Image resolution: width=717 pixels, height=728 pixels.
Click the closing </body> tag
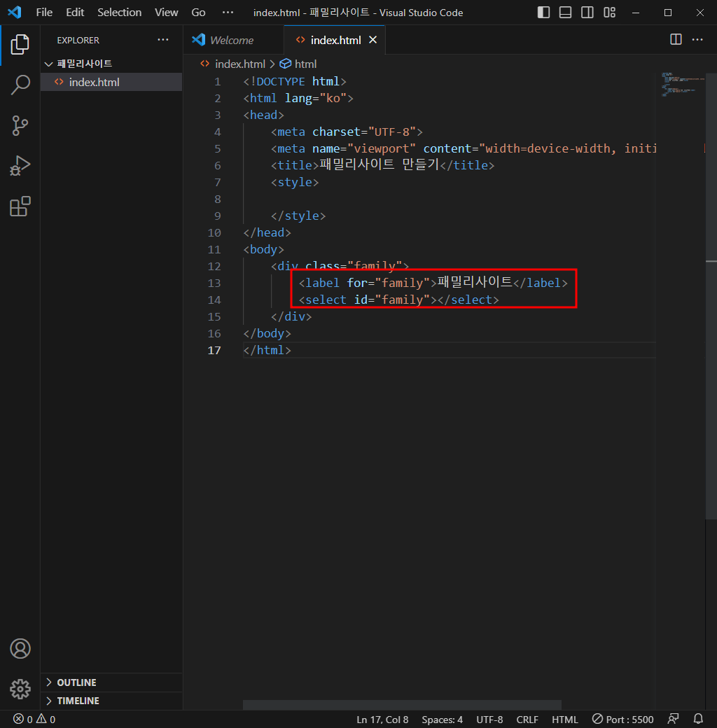coord(267,333)
